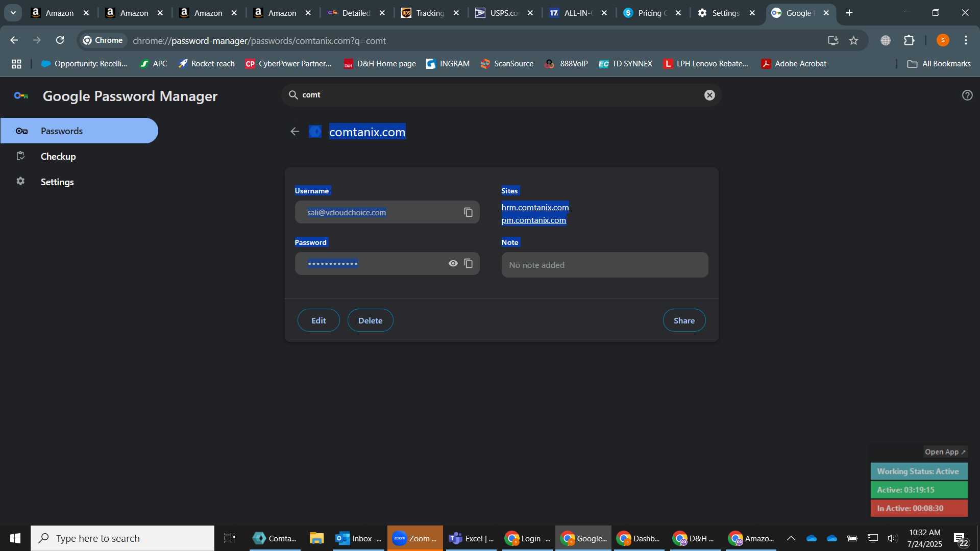Open the 888VoIP bookmark

tap(566, 64)
